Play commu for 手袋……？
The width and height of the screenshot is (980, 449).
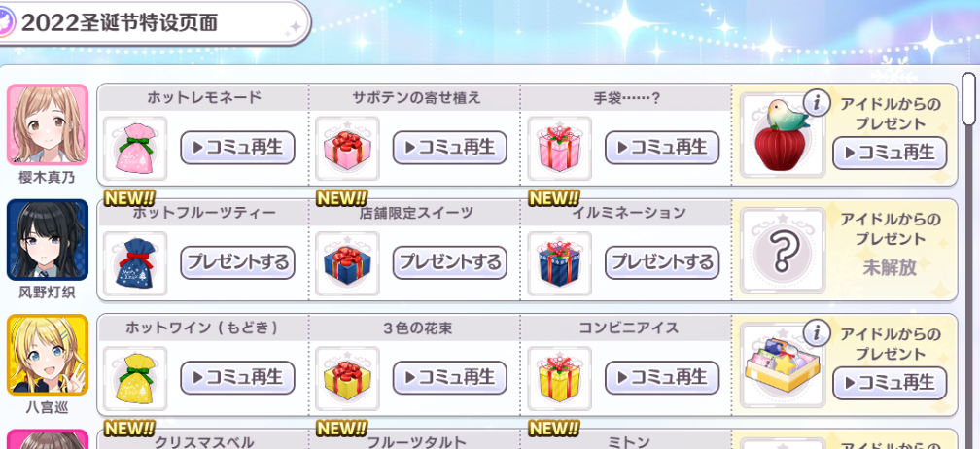point(662,148)
